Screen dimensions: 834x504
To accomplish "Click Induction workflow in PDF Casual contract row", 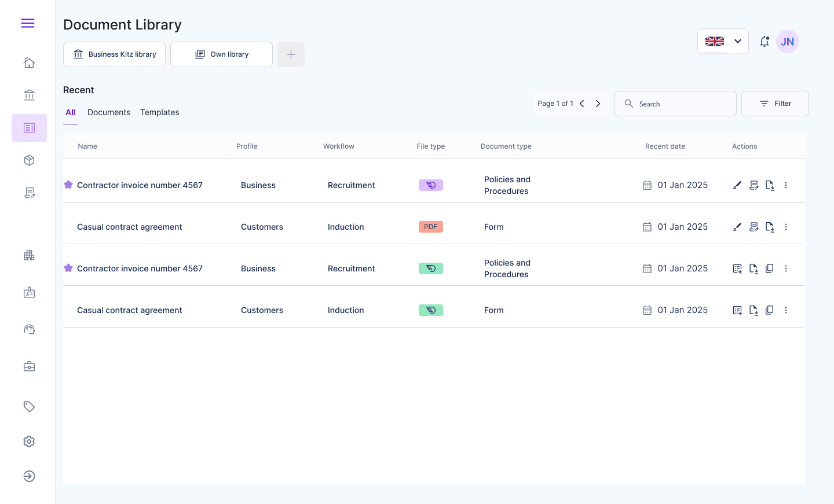I will pos(346,227).
